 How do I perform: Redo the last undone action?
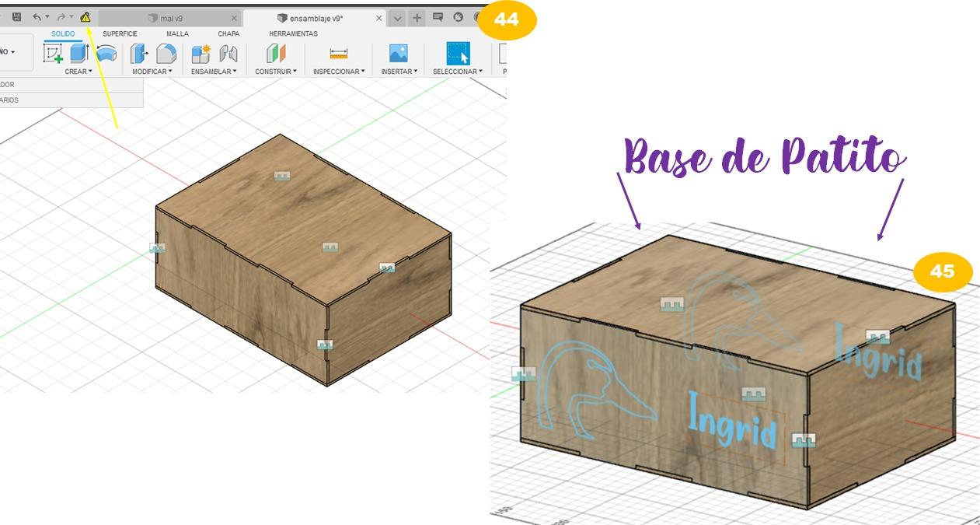(x=61, y=17)
